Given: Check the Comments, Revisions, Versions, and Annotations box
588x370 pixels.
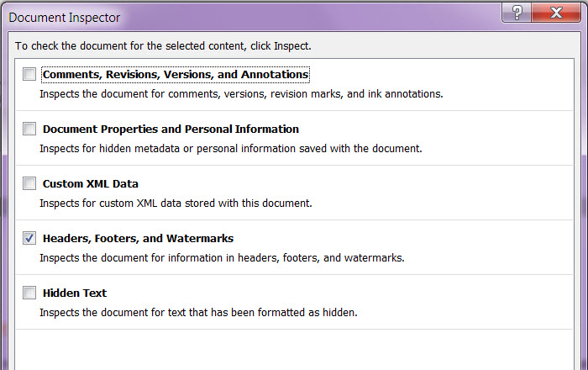Looking at the screenshot, I should 29,74.
